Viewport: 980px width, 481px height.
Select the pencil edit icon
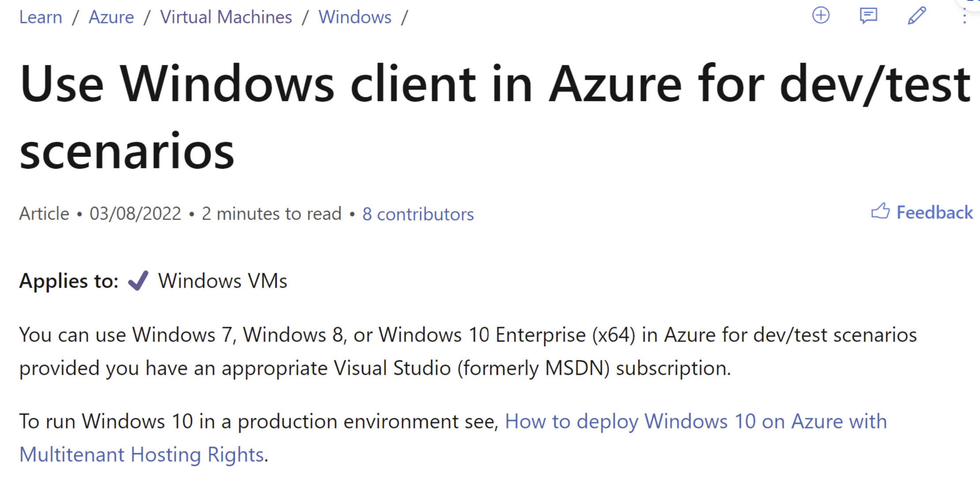click(916, 16)
